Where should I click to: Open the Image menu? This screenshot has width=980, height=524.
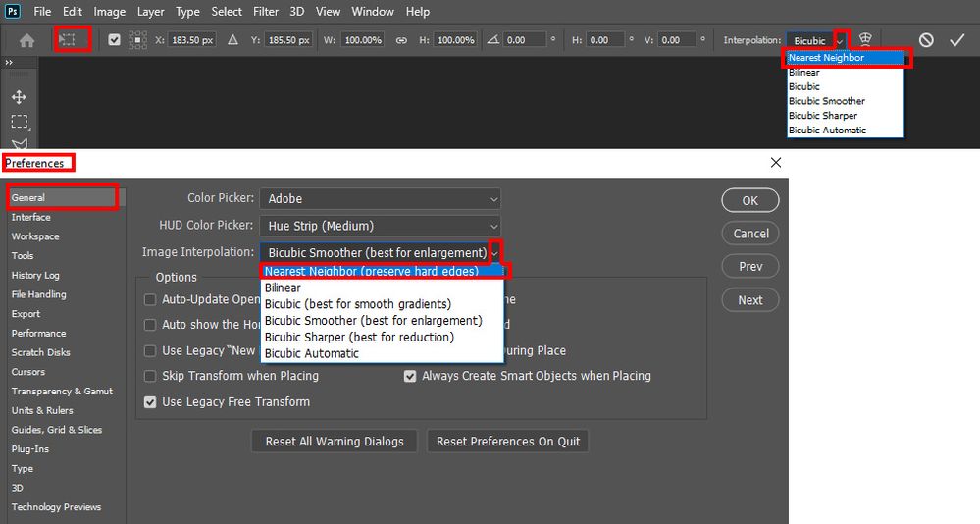(109, 11)
